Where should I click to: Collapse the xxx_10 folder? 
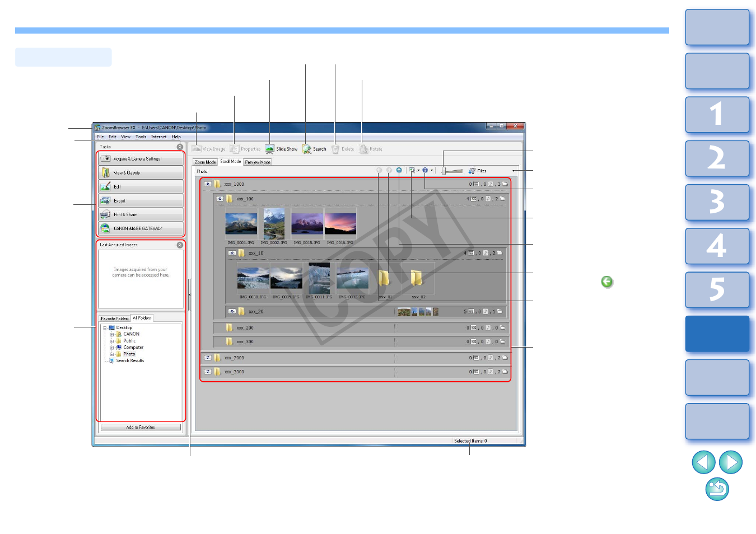click(x=232, y=253)
